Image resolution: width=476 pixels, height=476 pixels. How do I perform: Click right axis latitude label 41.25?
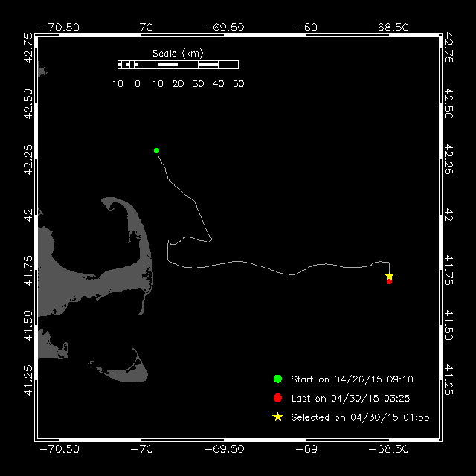448,380
